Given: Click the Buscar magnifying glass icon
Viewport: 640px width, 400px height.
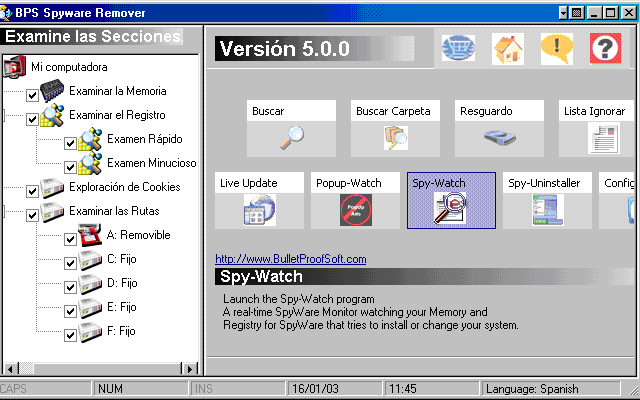Looking at the screenshot, I should coord(292,138).
